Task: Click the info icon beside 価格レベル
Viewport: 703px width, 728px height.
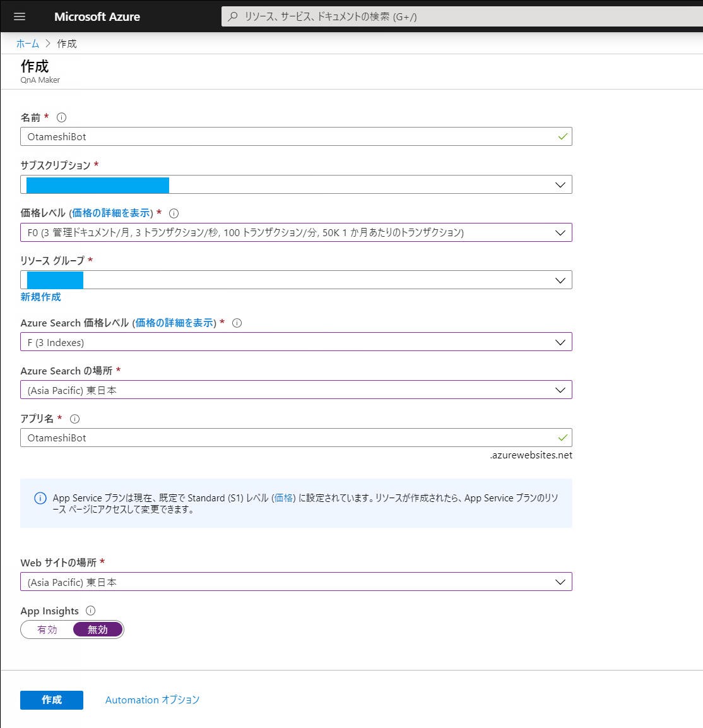Action: 174,213
